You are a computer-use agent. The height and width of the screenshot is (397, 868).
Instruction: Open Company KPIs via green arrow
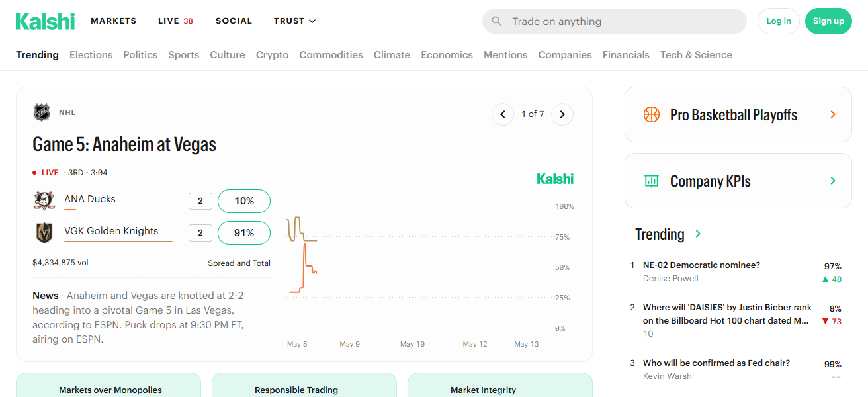[833, 181]
